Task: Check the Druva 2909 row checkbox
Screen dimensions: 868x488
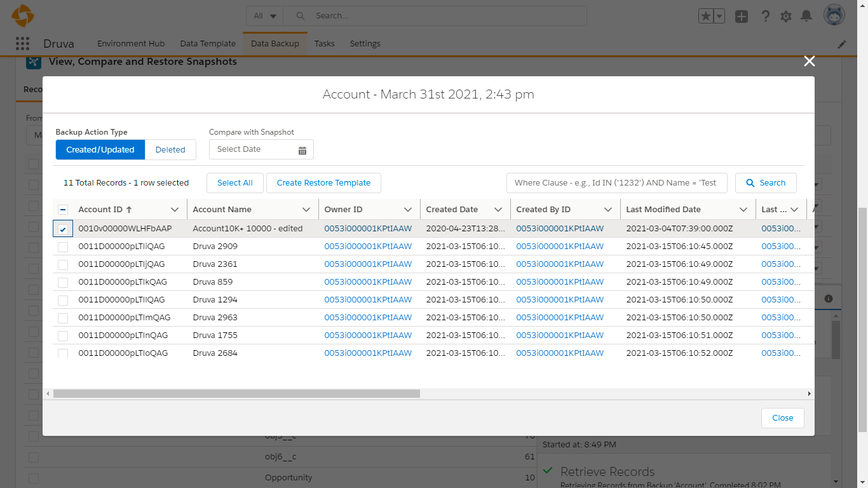Action: pos(63,247)
